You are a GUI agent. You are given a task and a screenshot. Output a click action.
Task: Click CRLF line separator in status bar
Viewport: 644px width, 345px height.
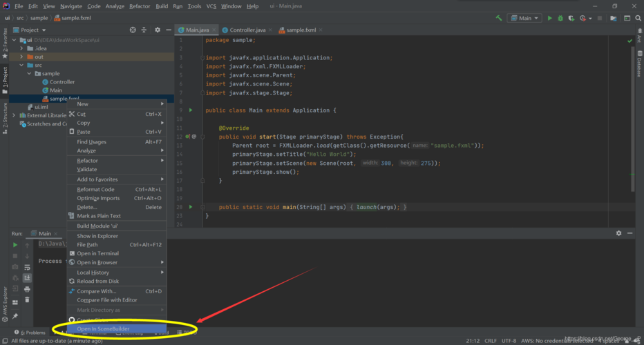(491, 341)
